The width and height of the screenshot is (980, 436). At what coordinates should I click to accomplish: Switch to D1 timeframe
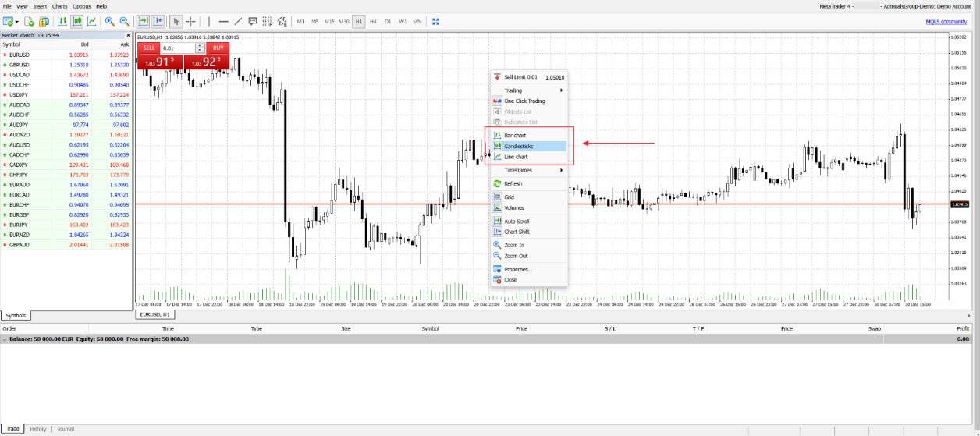pos(388,22)
